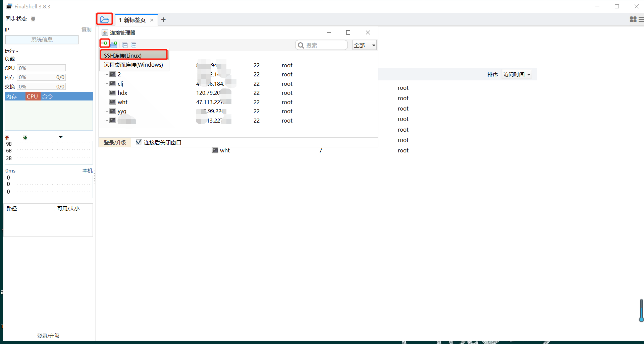Screen dimensions: 644x344
Task: Close the 连接管理器 dialog
Action: coord(368,32)
